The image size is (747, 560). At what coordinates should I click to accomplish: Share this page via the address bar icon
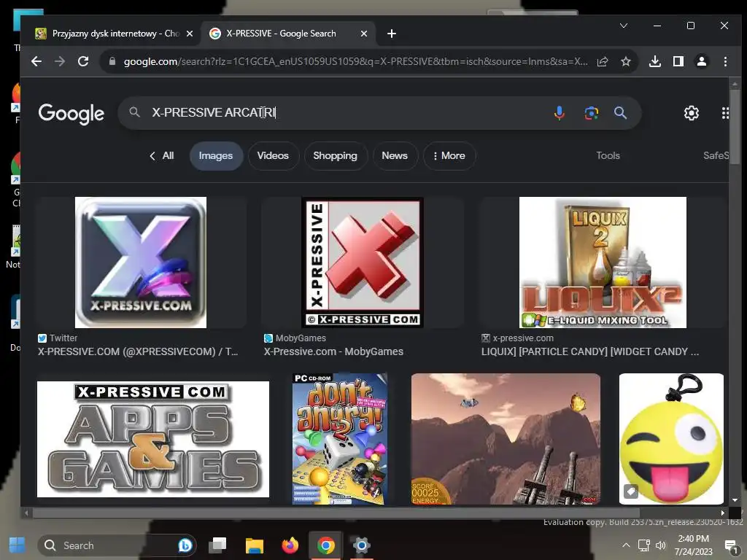pyautogui.click(x=603, y=61)
